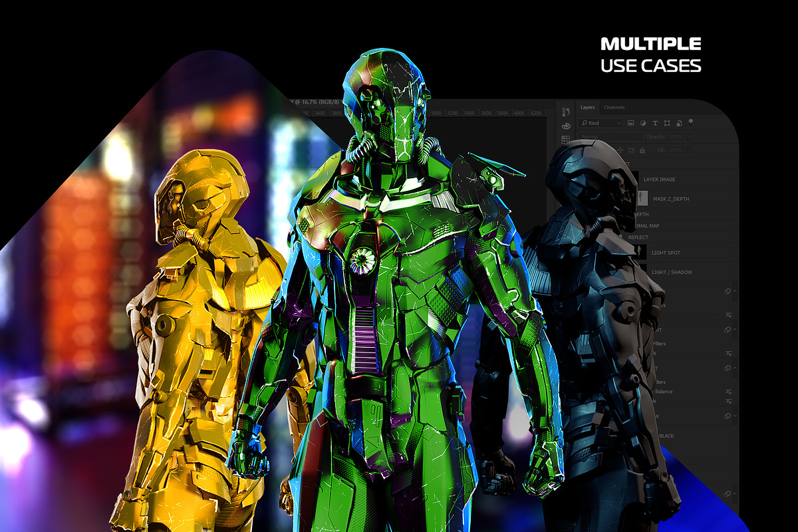
Task: Open the Color palette panel icon
Action: pos(566,126)
